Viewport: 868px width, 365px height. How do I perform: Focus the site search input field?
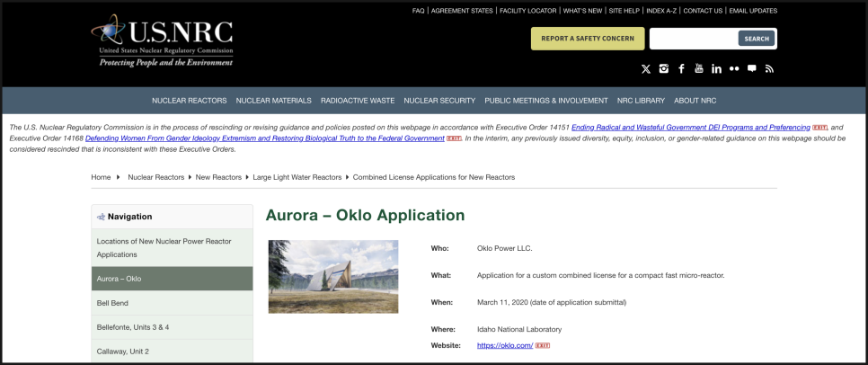point(695,39)
